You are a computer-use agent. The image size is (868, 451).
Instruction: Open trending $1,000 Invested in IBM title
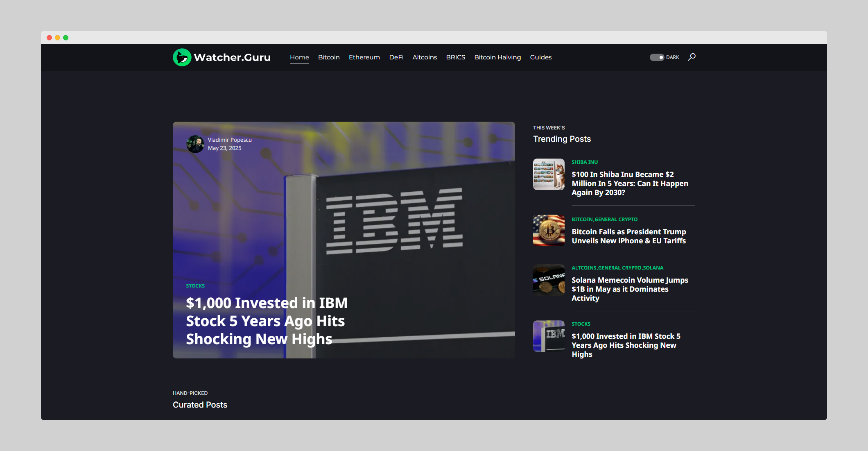[x=626, y=345]
